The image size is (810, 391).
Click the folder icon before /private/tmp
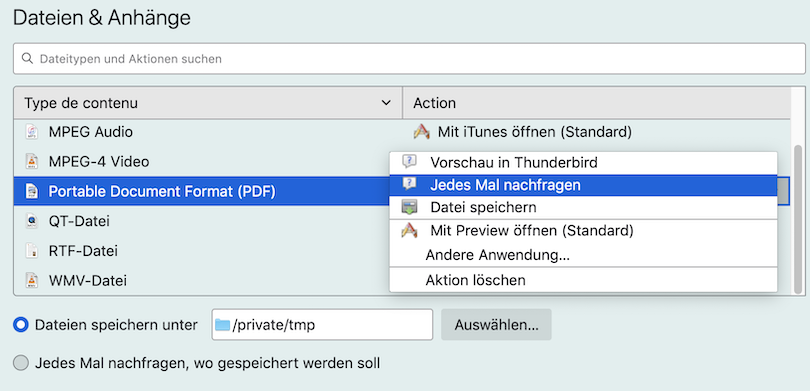pyautogui.click(x=223, y=325)
